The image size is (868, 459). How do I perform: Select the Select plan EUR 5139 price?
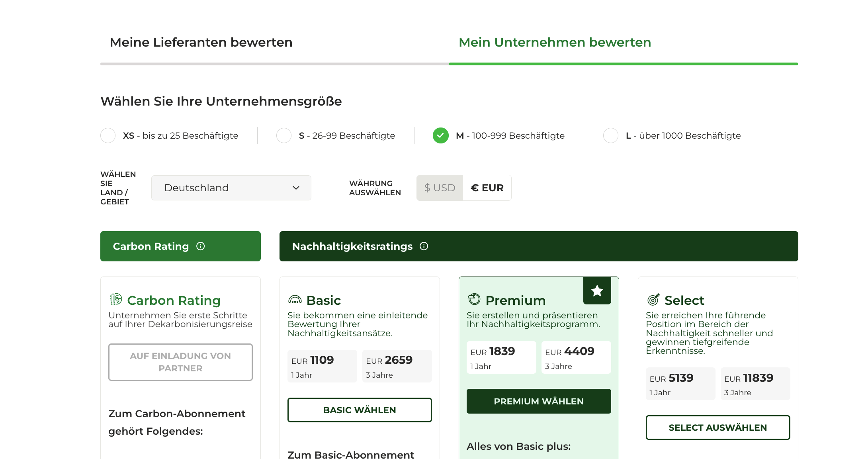[x=680, y=384]
